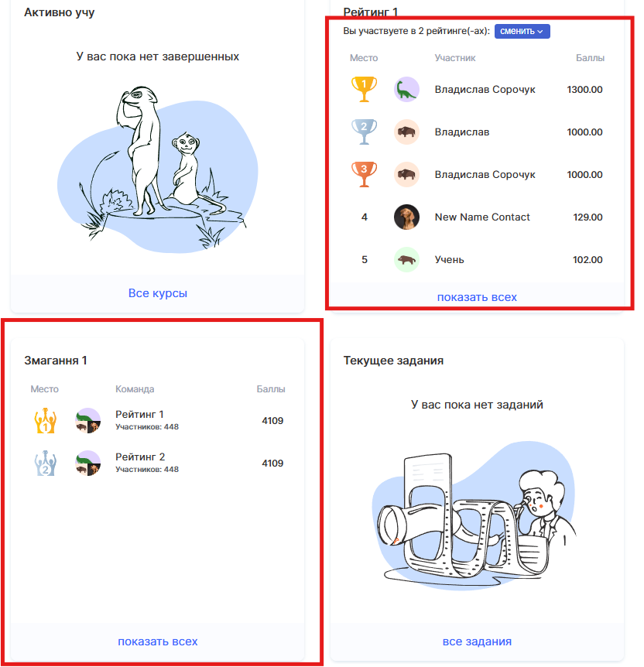This screenshot has height=667, width=644.
Task: Open the Рейтинг 2 team avatar
Action: 87,463
